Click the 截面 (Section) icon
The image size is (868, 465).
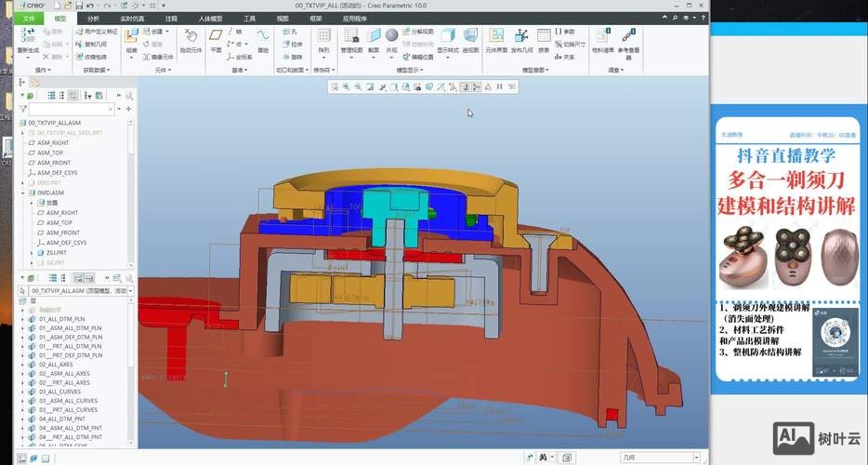pyautogui.click(x=374, y=38)
